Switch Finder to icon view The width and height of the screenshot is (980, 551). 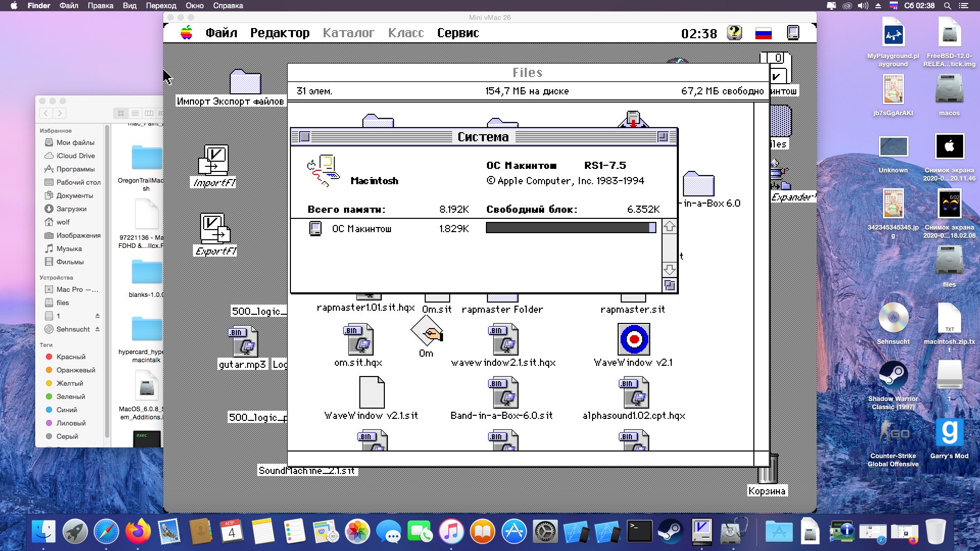[121, 113]
